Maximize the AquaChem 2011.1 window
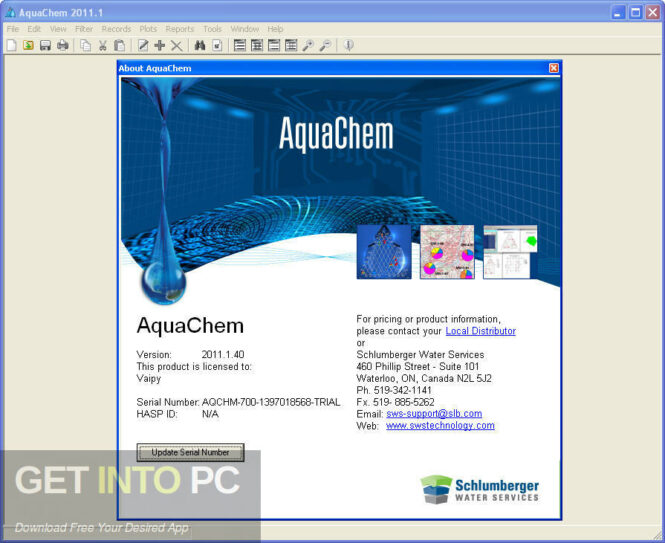Image resolution: width=665 pixels, height=543 pixels. point(636,12)
